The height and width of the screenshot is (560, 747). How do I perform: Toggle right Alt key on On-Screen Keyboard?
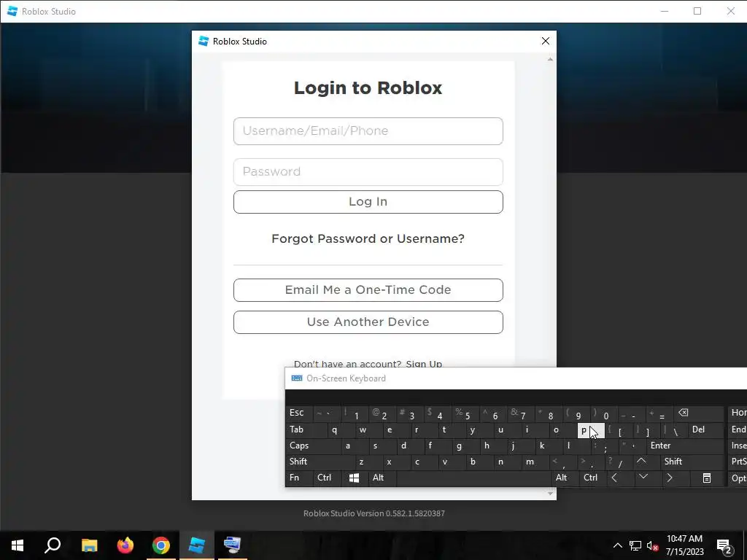coord(565,478)
